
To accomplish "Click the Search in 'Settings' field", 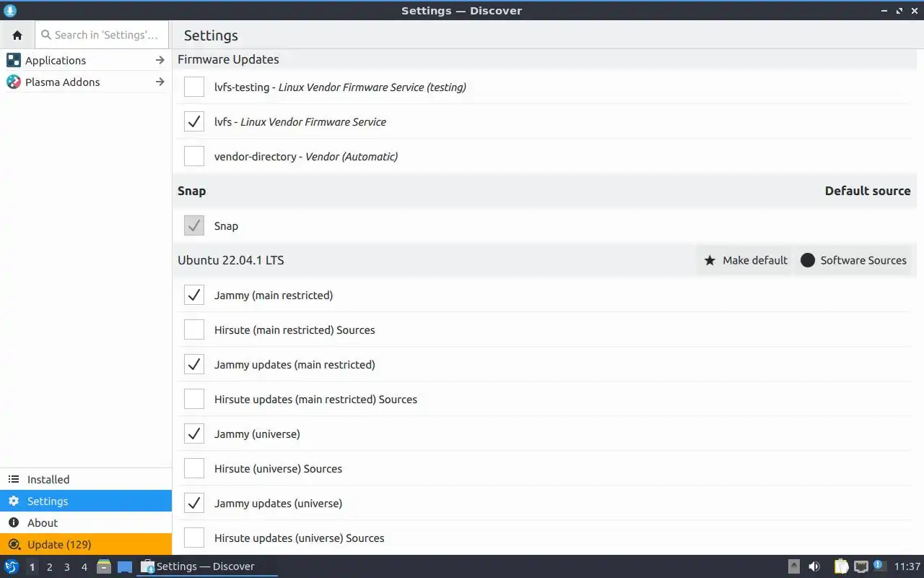I will point(105,35).
